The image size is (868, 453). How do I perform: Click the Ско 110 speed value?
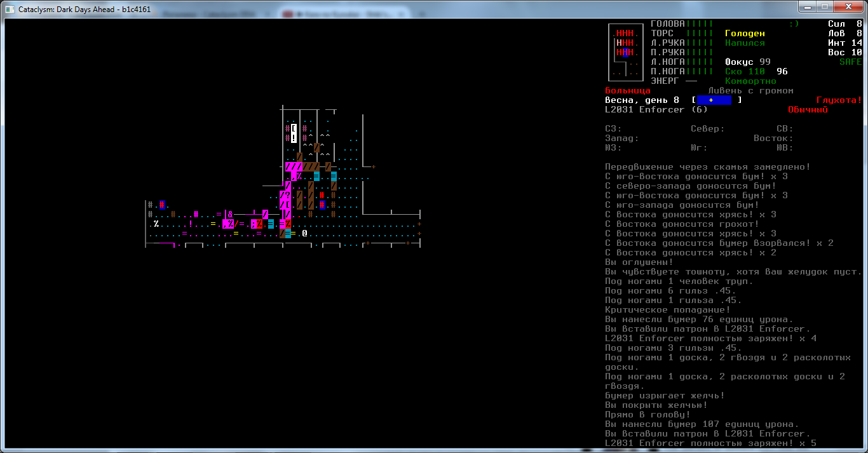click(745, 71)
